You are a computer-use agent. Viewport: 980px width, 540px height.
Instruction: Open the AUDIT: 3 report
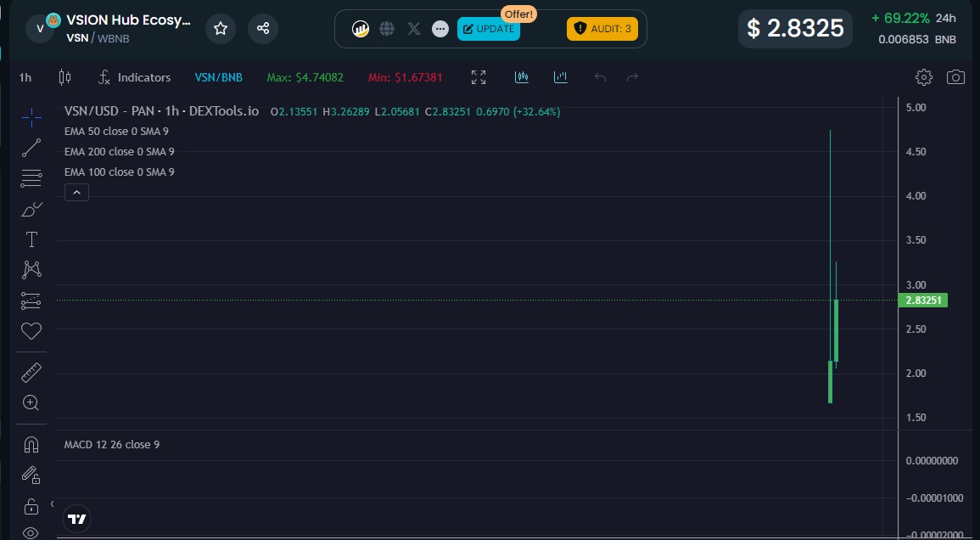pyautogui.click(x=602, y=28)
